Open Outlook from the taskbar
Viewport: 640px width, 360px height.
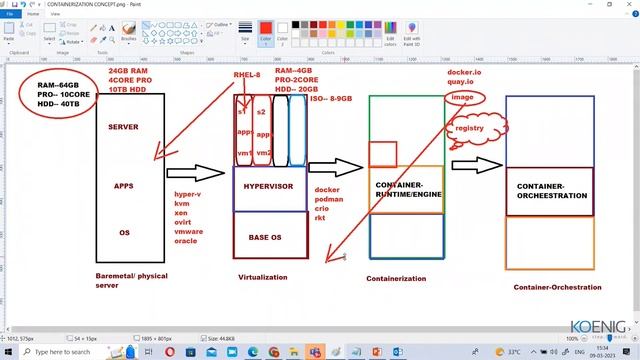pyautogui.click(x=398, y=351)
